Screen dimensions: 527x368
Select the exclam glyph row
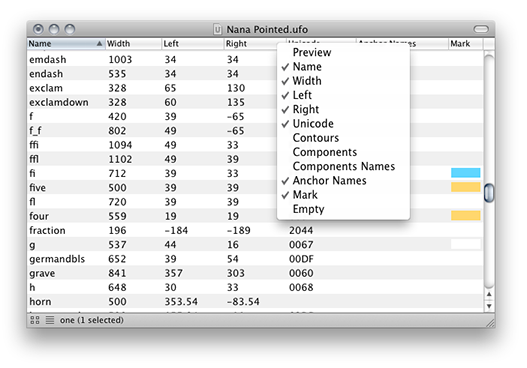click(255, 88)
